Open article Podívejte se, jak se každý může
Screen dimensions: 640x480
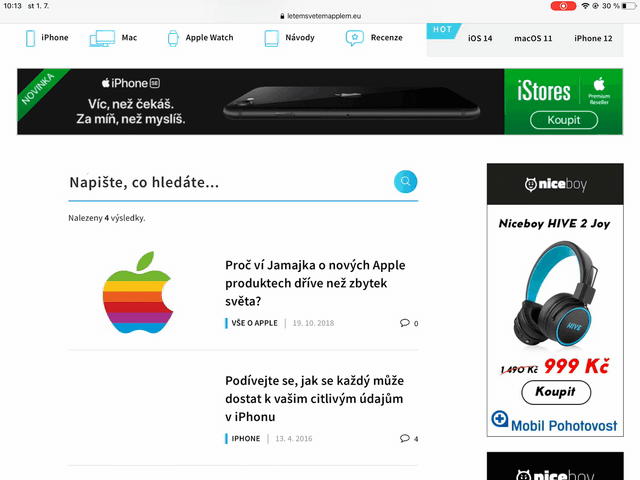point(314,398)
